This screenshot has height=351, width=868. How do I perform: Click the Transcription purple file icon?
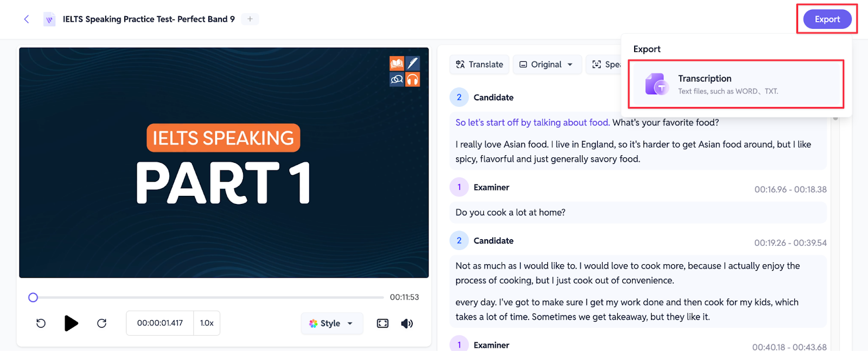pos(656,84)
